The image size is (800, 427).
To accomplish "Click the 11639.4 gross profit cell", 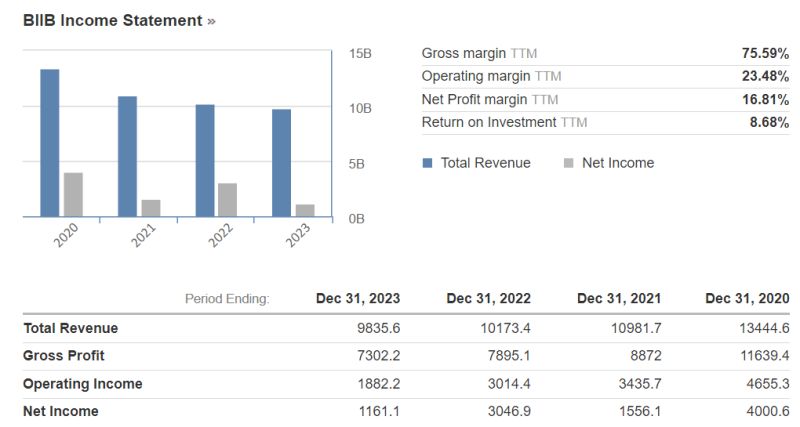I will (x=765, y=356).
